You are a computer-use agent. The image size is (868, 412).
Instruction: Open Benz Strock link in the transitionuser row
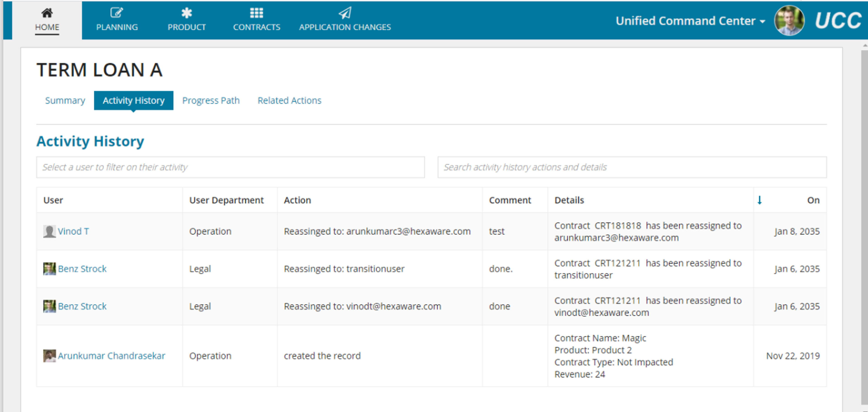coord(82,269)
